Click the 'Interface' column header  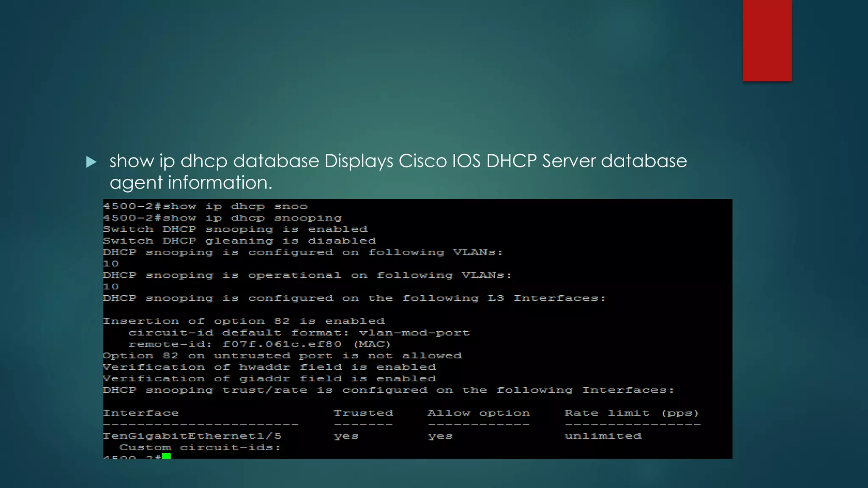pyautogui.click(x=141, y=413)
